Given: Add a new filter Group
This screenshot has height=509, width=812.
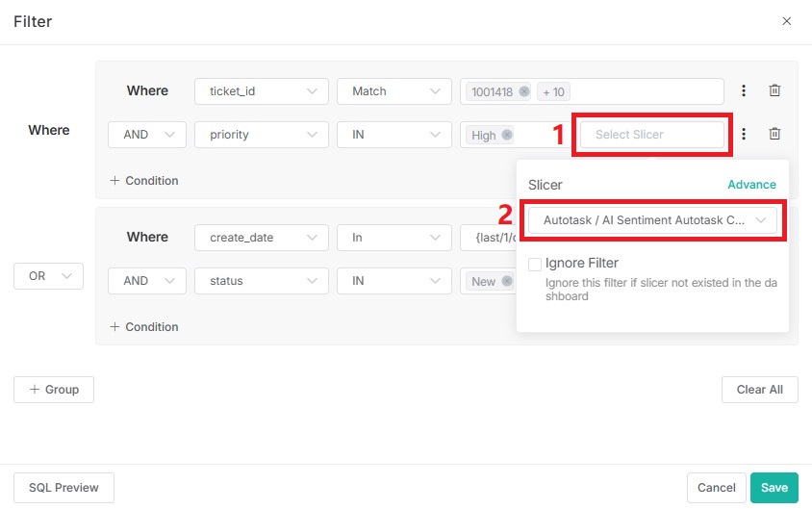Looking at the screenshot, I should [x=54, y=390].
